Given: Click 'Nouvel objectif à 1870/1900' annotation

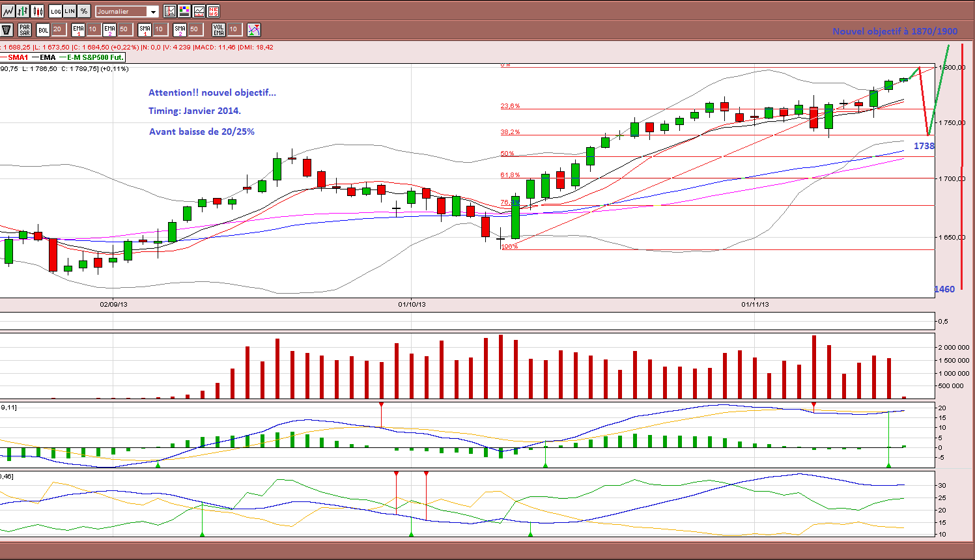Looking at the screenshot, I should [895, 31].
